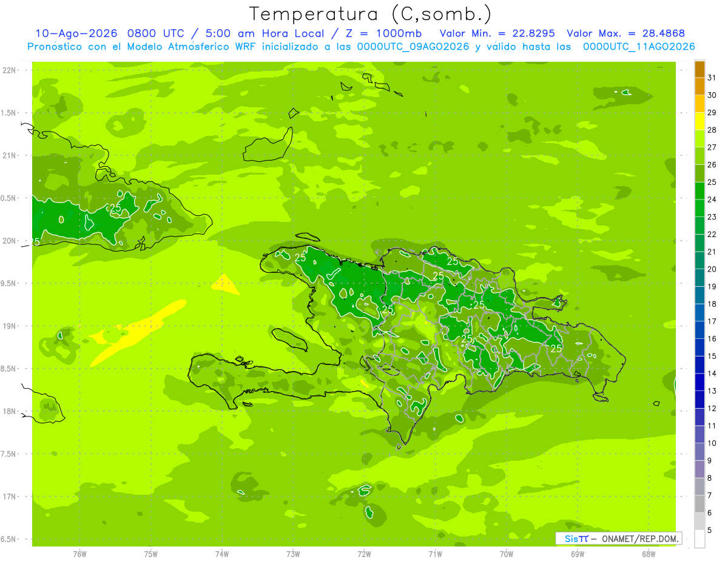The width and height of the screenshot is (728, 562).
Task: Click legend value 5
Action: 710,530
